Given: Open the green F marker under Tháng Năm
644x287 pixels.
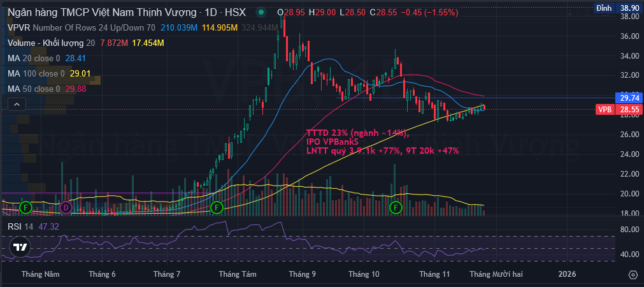Looking at the screenshot, I should (25, 208).
